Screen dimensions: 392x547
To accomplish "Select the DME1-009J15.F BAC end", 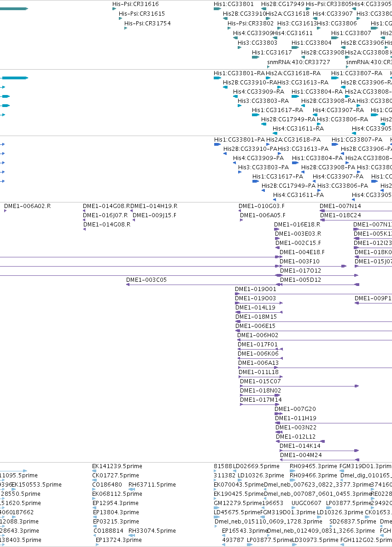I will pyautogui.click(x=154, y=215).
